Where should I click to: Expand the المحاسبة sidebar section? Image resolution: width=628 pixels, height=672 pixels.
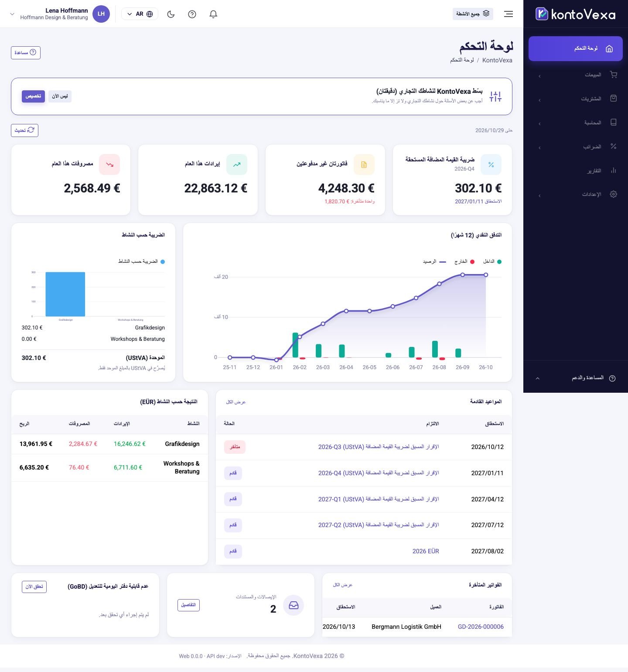click(x=576, y=123)
